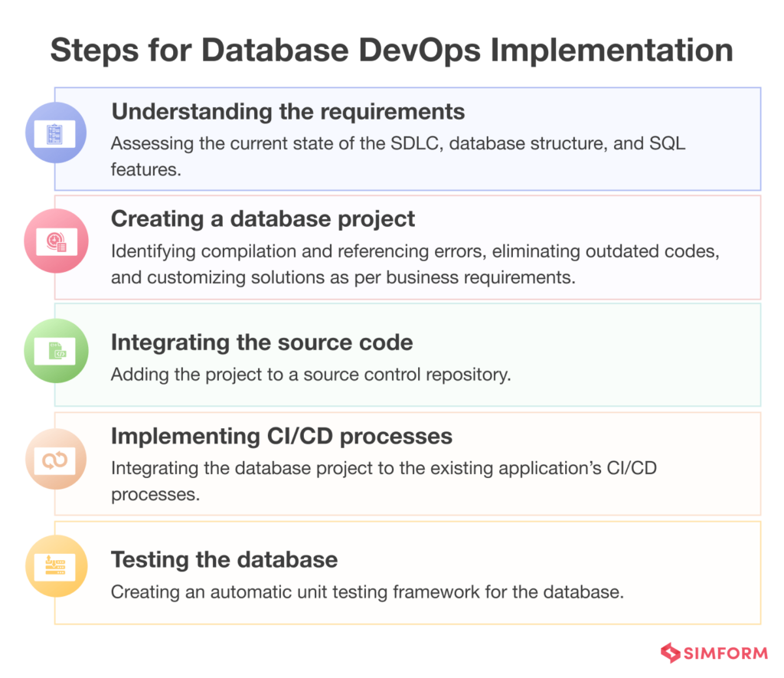
Task: Select the Testing the database heading text
Action: 224,560
